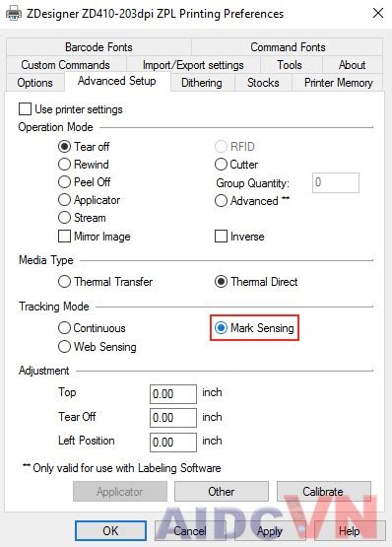
Task: Confirm with the OK button
Action: pos(110,531)
